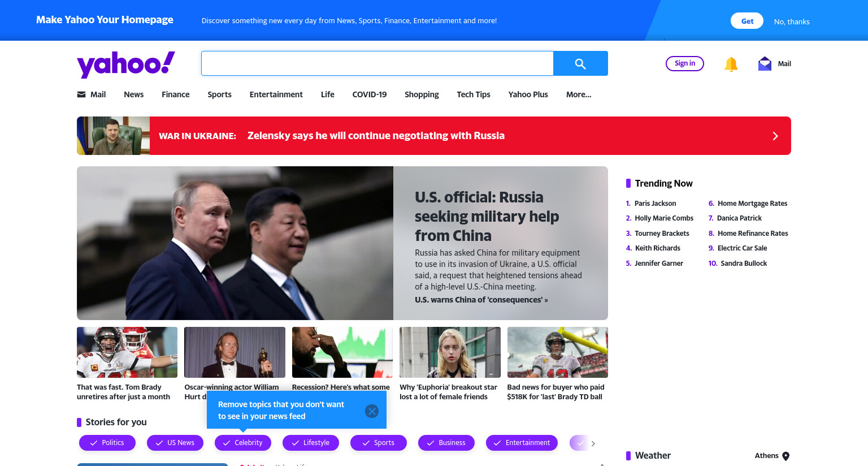Dismiss banner with No, thanks
Screen dimensions: 868x466
click(x=792, y=21)
